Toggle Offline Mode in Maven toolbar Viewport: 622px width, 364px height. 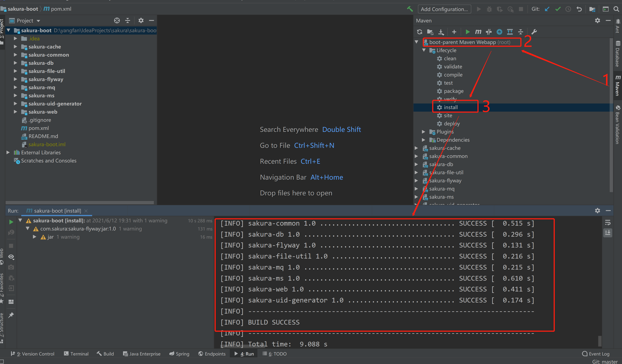pyautogui.click(x=489, y=32)
